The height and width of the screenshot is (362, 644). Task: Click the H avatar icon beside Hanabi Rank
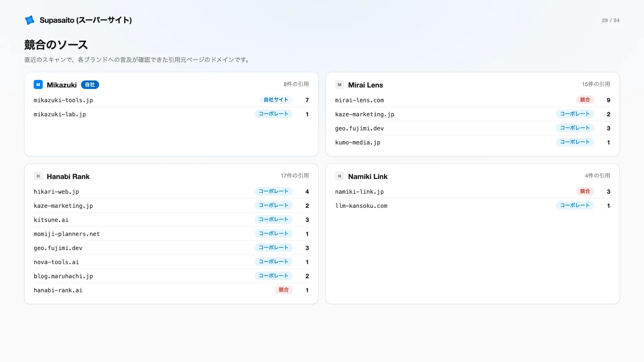[x=38, y=176]
